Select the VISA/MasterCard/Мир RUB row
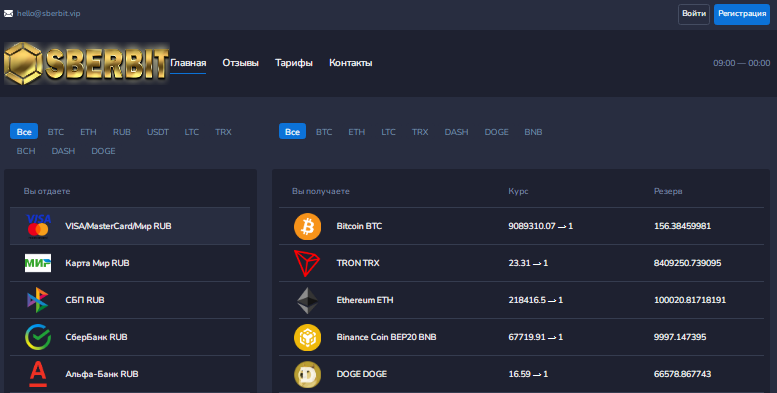This screenshot has height=393, width=777. pyautogui.click(x=130, y=226)
